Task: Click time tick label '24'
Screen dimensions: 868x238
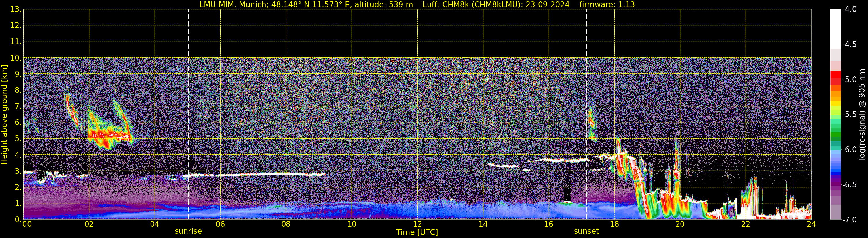Action: (811, 224)
